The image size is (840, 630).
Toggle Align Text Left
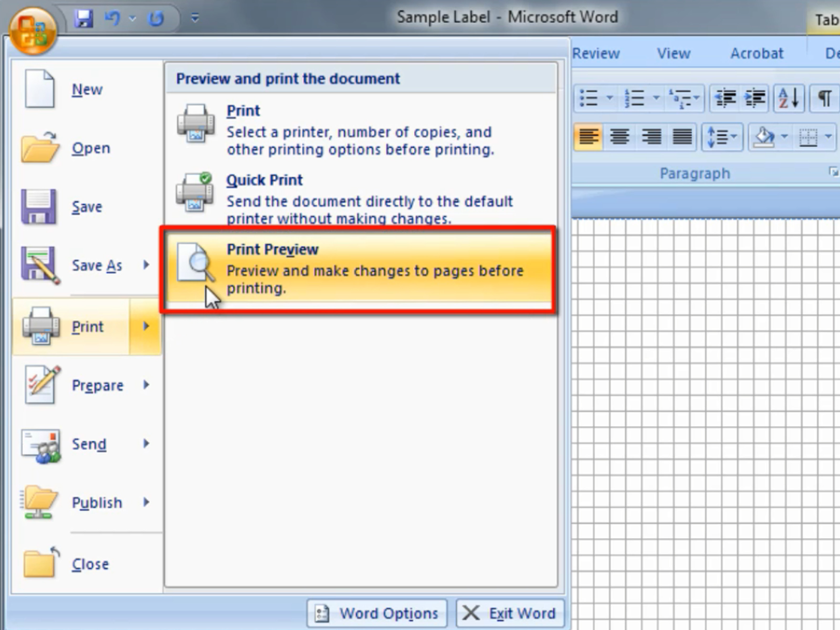coord(588,137)
